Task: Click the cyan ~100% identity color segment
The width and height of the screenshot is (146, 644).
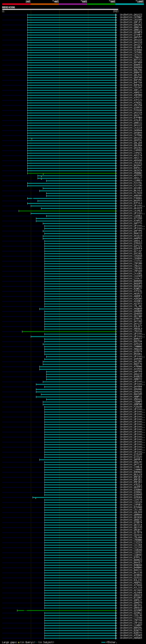Action: [130, 4]
